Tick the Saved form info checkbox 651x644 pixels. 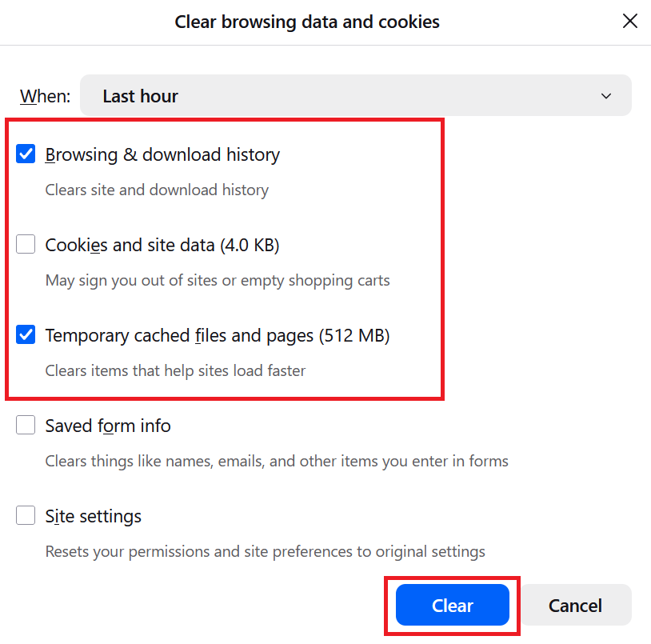[x=26, y=426]
